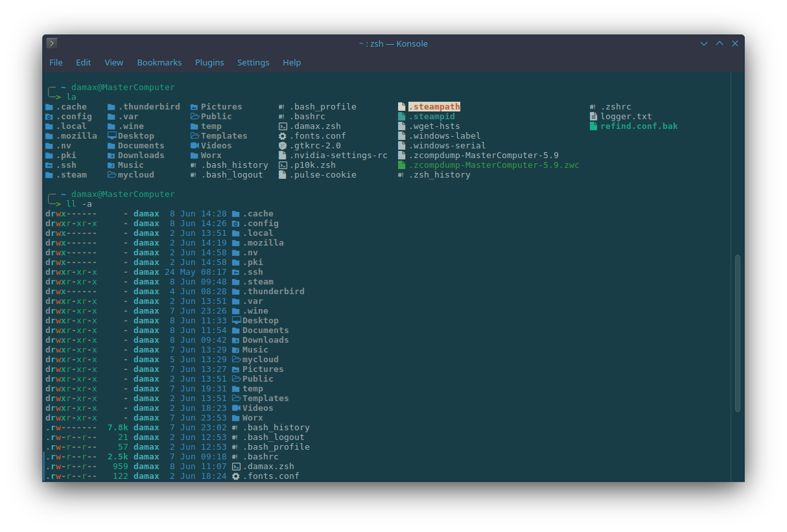Click the .ssh folder icon in la output

pyautogui.click(x=49, y=165)
